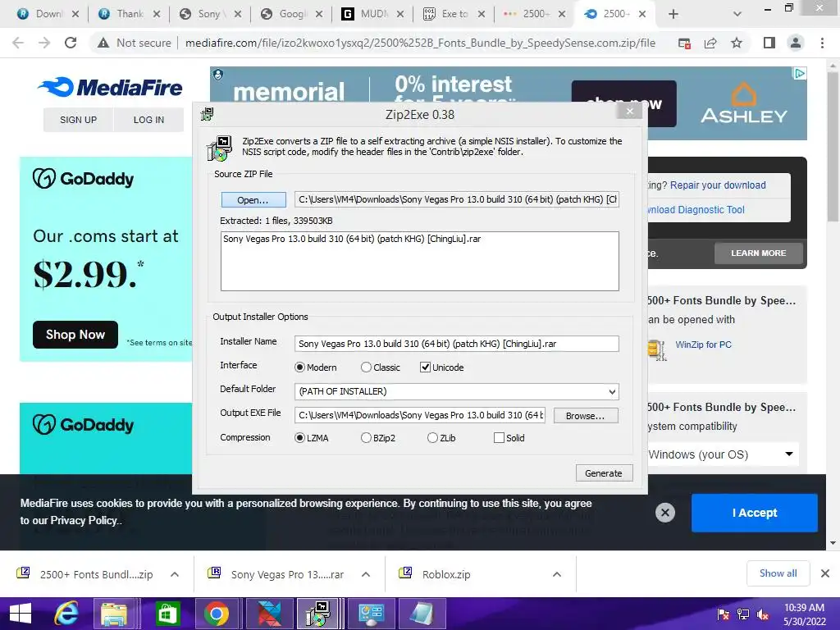This screenshot has width=840, height=630.
Task: Expand options for Roblox.zip download
Action: [x=557, y=574]
